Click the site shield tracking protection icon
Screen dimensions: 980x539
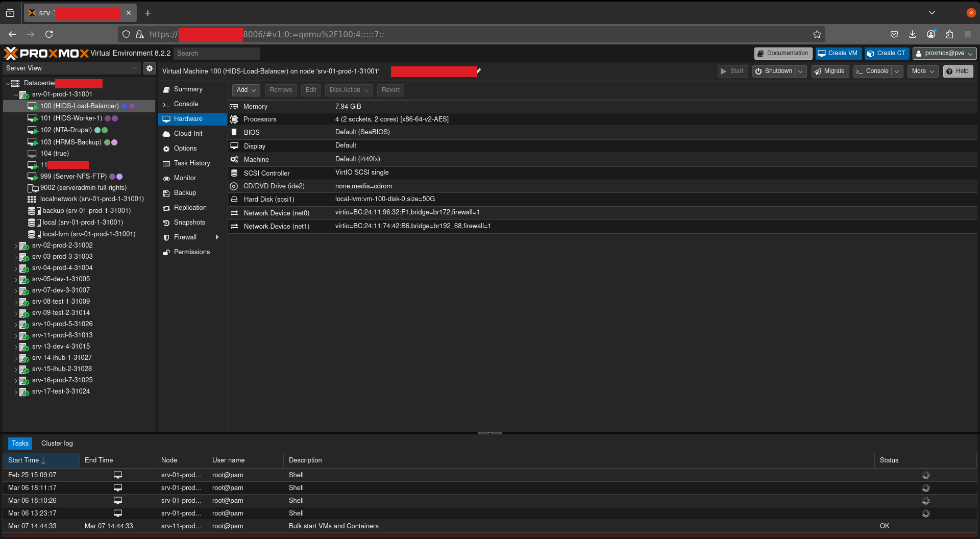click(x=126, y=34)
